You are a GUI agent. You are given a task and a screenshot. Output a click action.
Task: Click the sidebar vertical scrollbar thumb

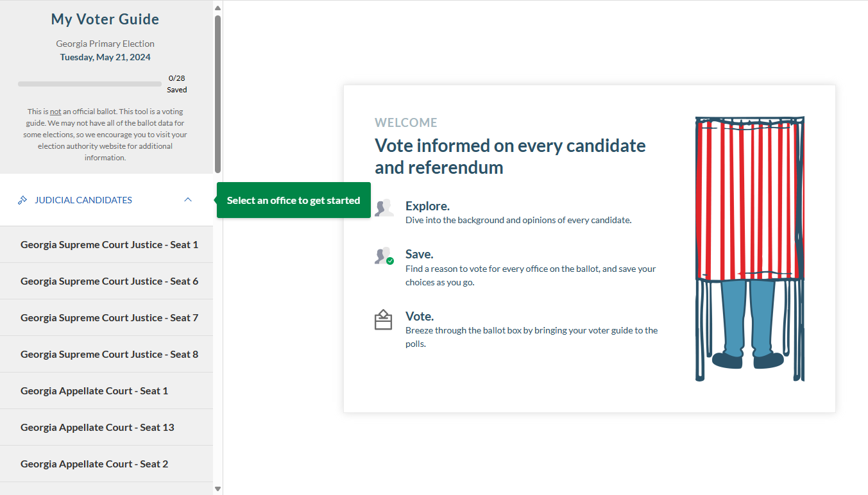coord(217,94)
